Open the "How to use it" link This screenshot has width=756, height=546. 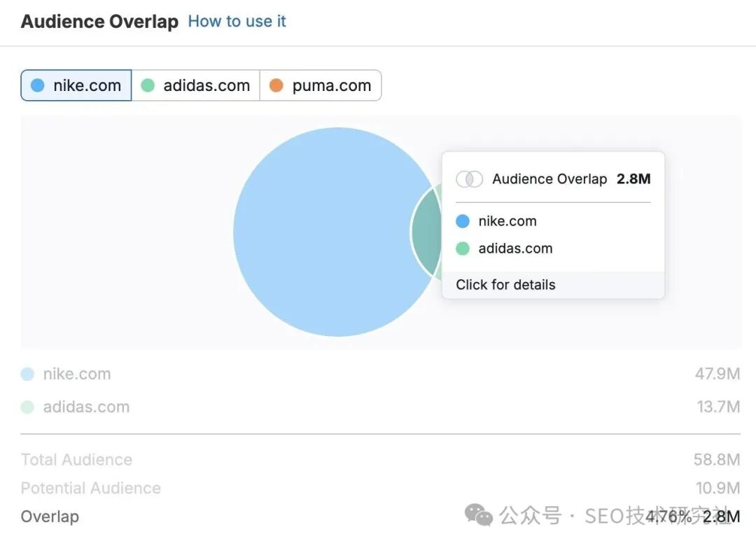pyautogui.click(x=237, y=22)
